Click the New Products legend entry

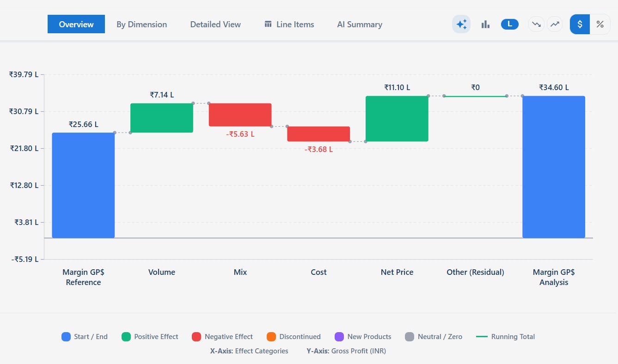click(363, 336)
